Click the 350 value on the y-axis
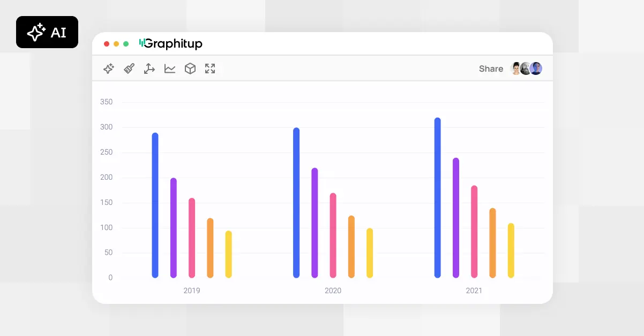 [106, 102]
